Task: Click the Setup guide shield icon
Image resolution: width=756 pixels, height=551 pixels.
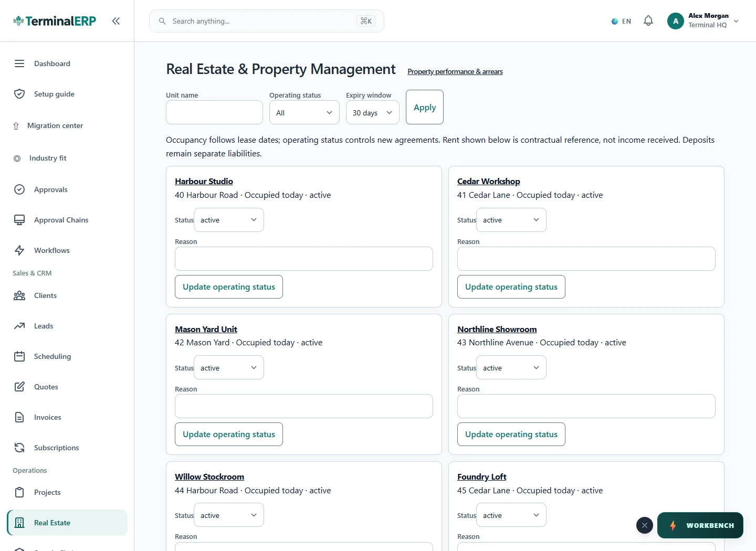Action: [19, 94]
